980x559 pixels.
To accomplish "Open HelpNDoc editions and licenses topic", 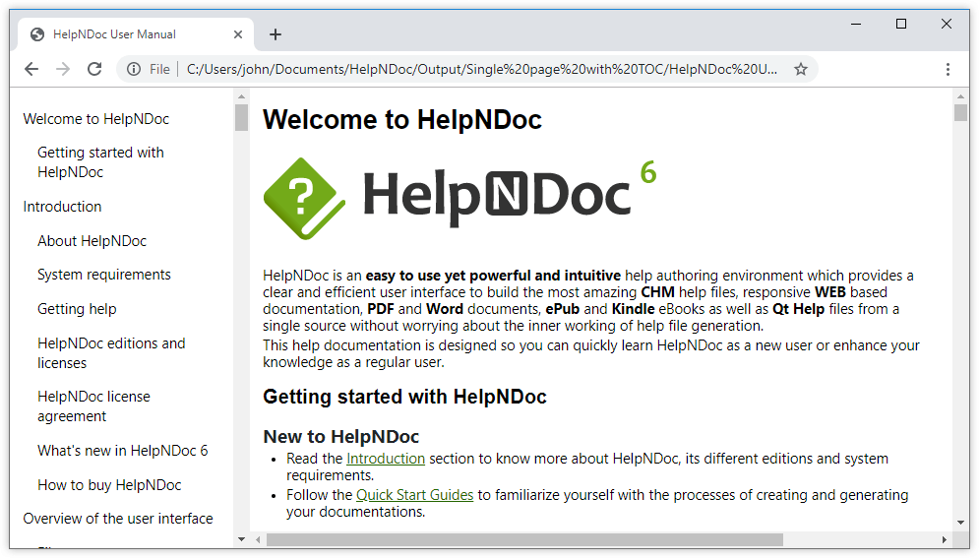I will click(x=111, y=352).
